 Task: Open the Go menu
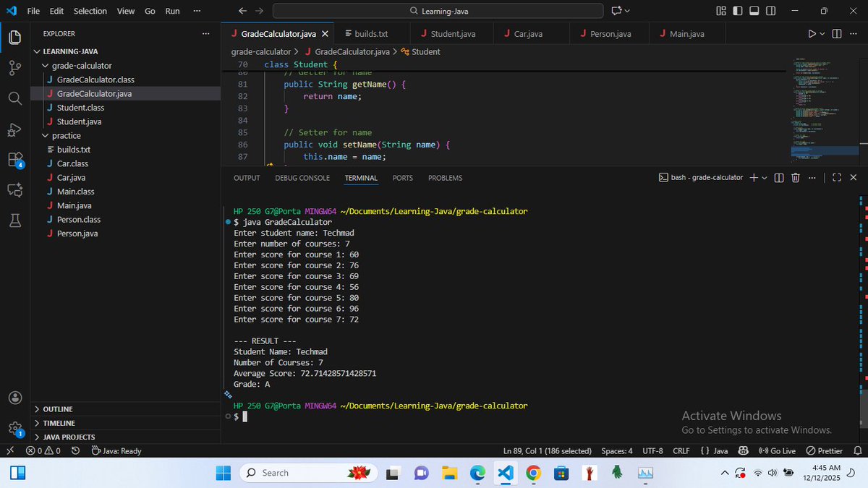(x=150, y=11)
